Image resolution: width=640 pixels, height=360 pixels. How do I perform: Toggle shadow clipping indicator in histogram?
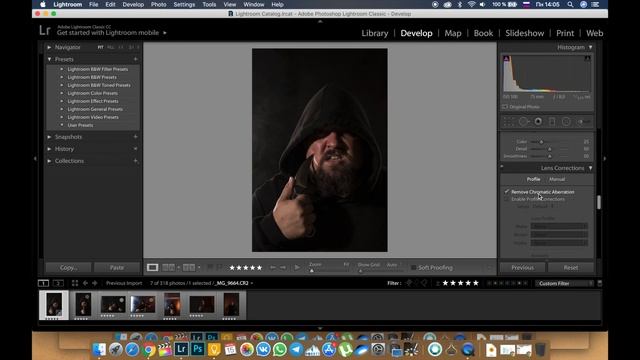[506, 59]
